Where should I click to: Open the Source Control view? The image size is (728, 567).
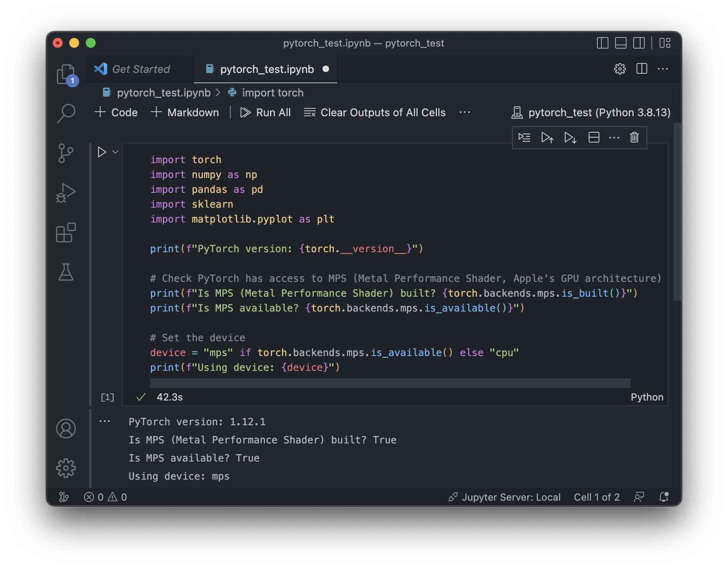(x=66, y=153)
